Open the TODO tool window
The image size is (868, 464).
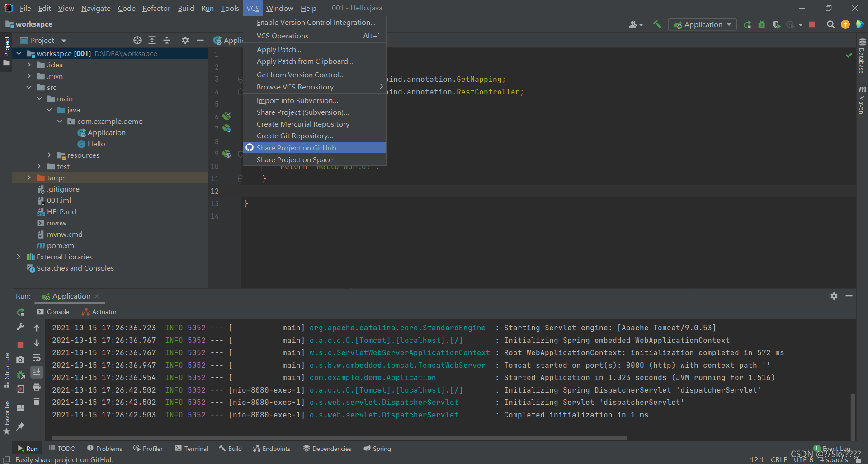(x=62, y=449)
